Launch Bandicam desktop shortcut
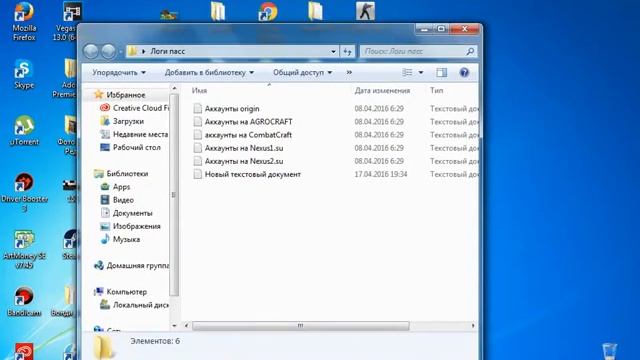Image resolution: width=640 pixels, height=360 pixels. tap(24, 301)
